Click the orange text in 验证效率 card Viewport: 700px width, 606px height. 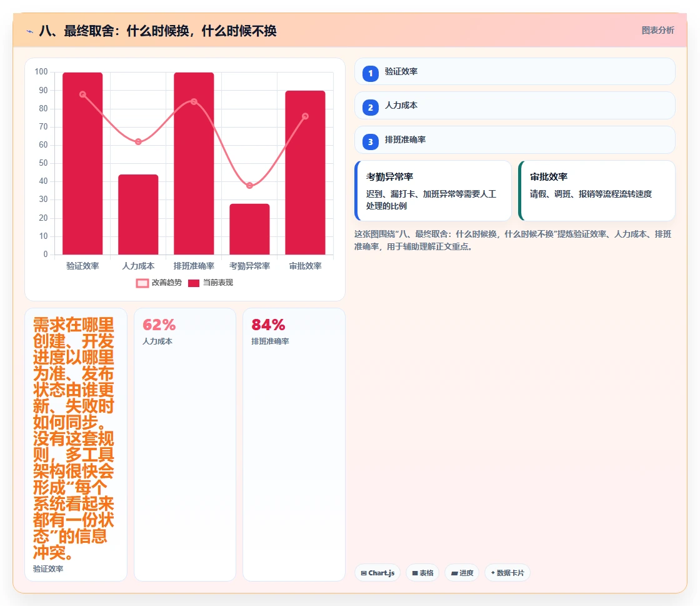tap(74, 438)
